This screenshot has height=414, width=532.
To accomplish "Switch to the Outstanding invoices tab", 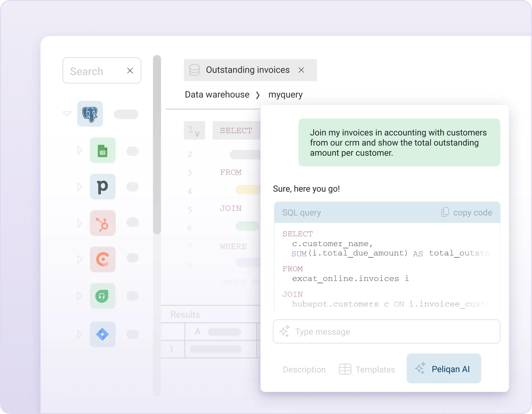I will [x=248, y=70].
